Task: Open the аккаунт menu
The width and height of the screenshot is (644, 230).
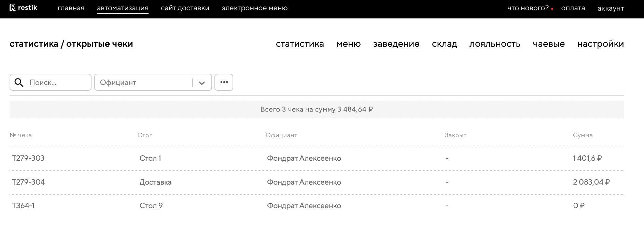Action: pos(611,9)
